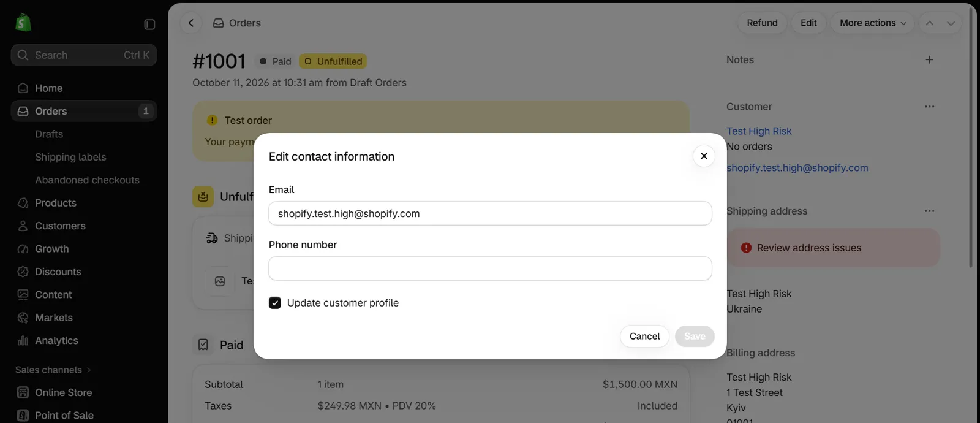Click the $1,500.00 MXN subtotal value
The height and width of the screenshot is (423, 980).
pos(640,384)
